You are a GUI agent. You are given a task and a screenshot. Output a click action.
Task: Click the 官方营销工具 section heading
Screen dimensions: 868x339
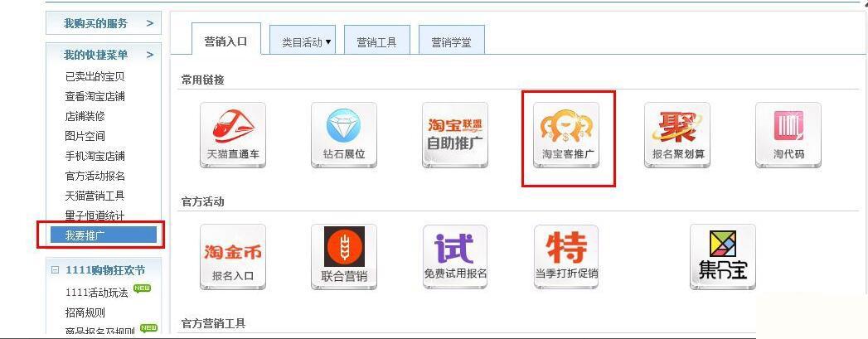(x=213, y=323)
